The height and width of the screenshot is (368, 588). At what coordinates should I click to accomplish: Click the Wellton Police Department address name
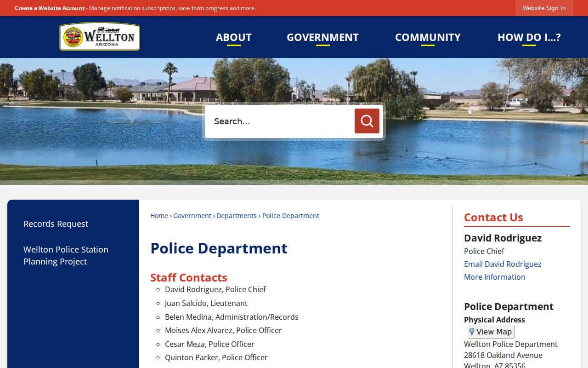coord(511,344)
